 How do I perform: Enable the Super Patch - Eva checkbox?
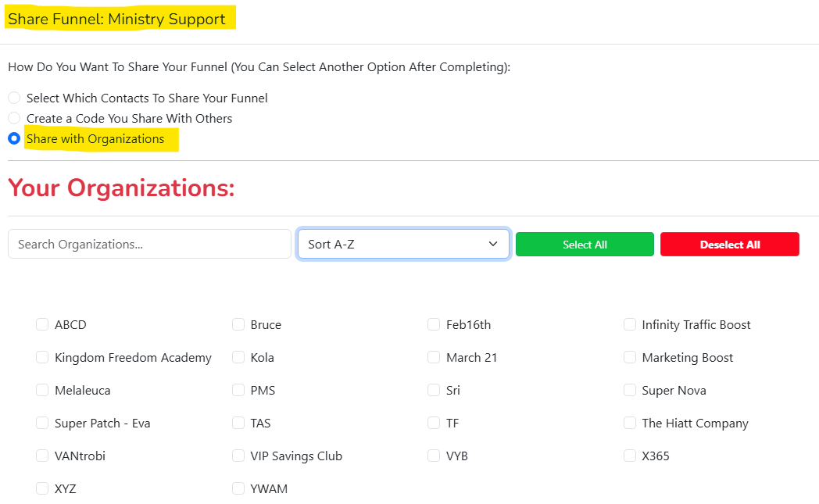point(42,423)
